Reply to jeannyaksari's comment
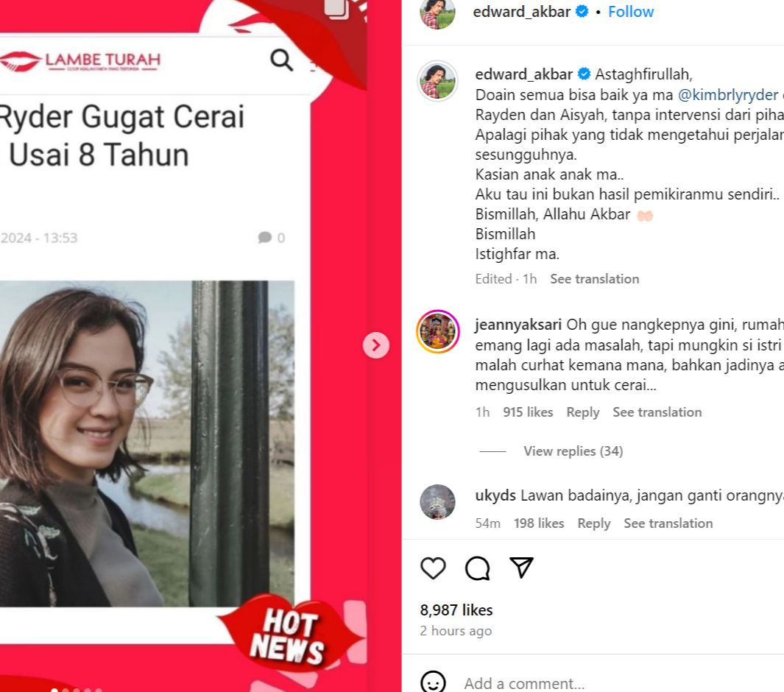Screen dimensions: 784x692 pyautogui.click(x=582, y=412)
